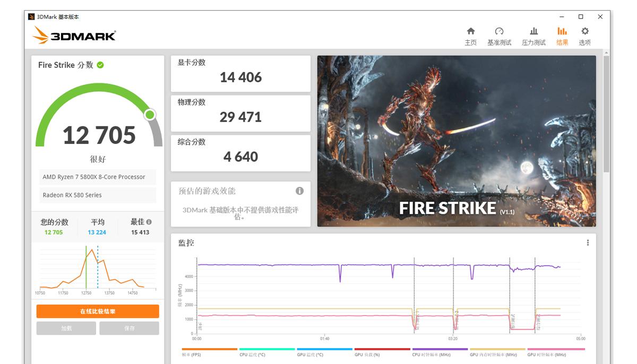Click the 物理分数 29 471 score card
This screenshot has width=637, height=364.
[240, 114]
